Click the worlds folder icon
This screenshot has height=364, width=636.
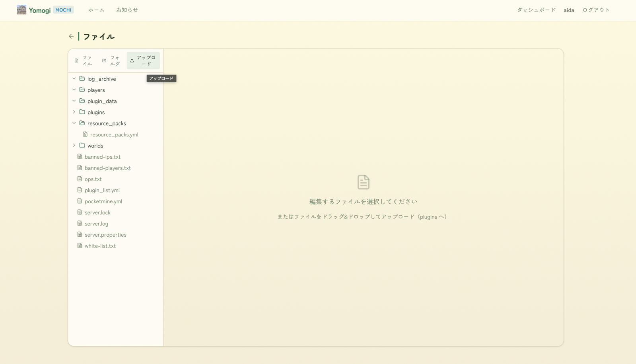[x=82, y=146]
